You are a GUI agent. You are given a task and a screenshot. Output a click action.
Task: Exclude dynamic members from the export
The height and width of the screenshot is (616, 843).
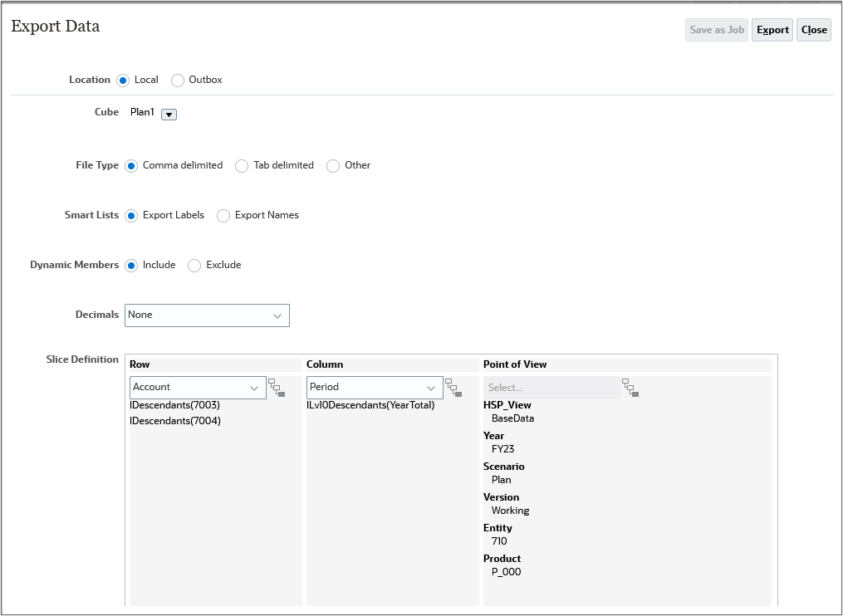click(193, 265)
